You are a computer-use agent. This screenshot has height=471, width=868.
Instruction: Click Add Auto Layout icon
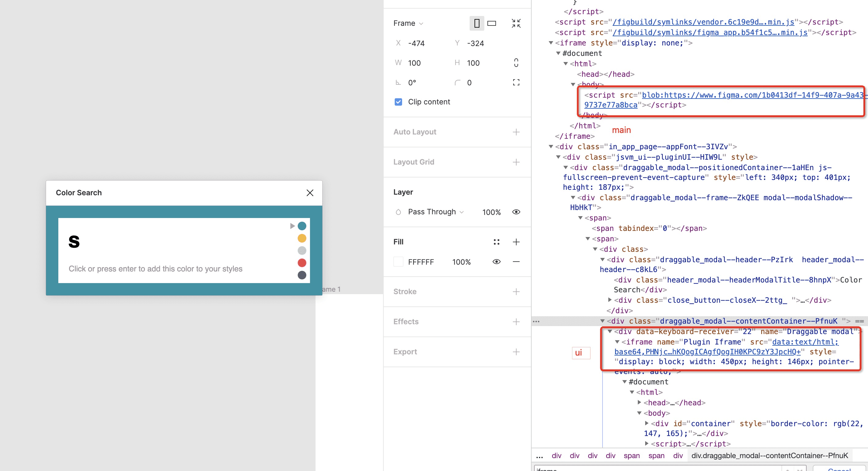click(516, 132)
